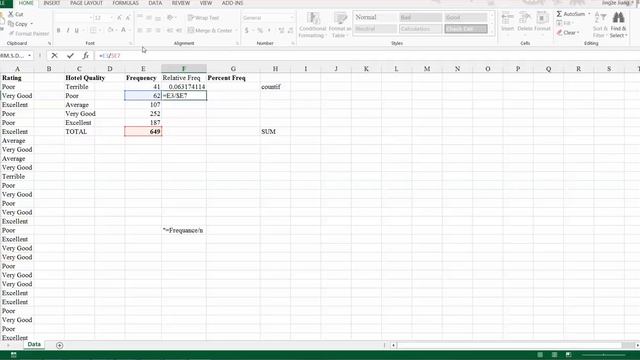Select the Format Painter tool
Viewport: 640px width, 360px height.
[29, 33]
